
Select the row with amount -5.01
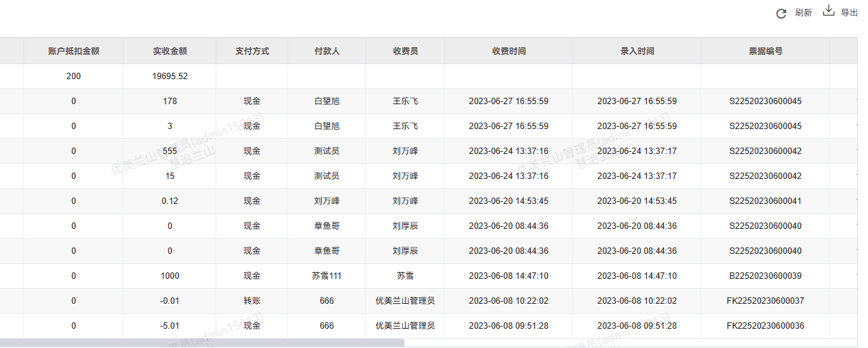[x=170, y=326]
